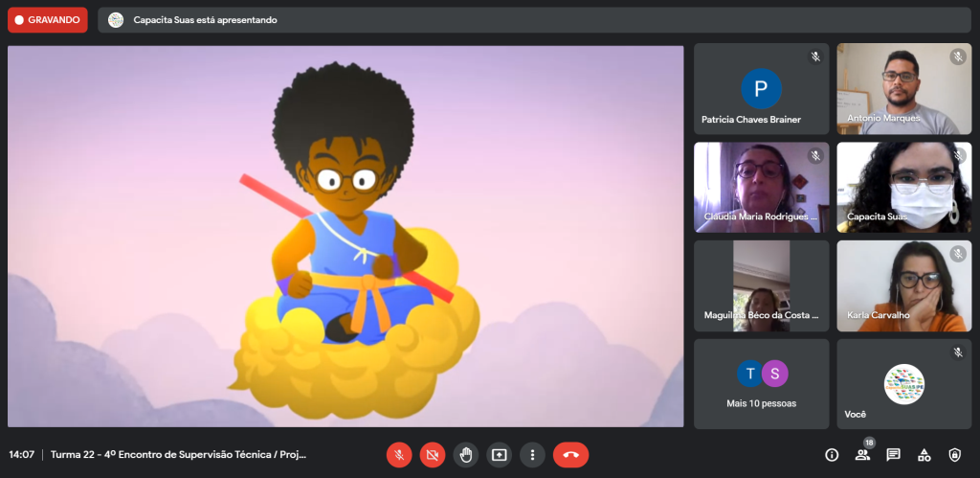Select Antonio Marques video tile

[x=903, y=88]
